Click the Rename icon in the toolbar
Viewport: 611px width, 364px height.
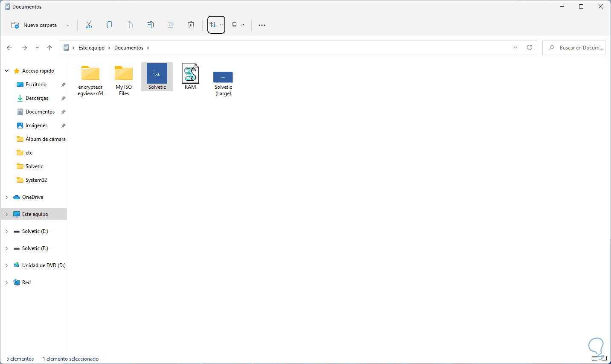coord(150,25)
